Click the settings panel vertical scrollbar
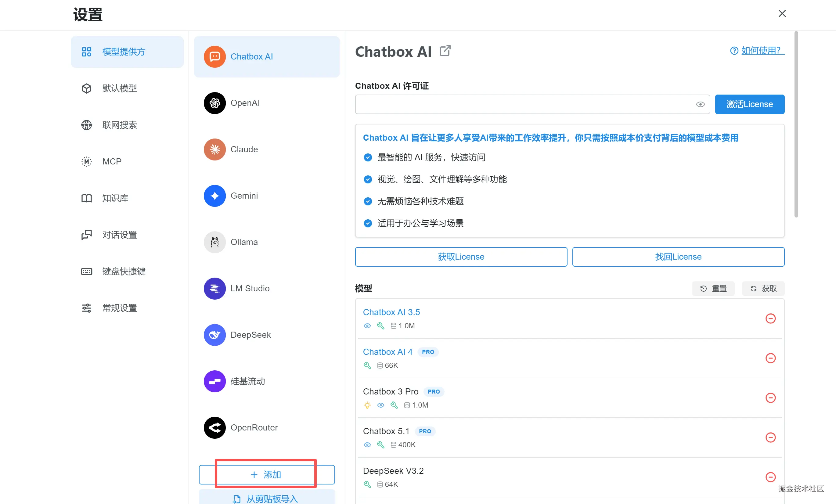836x504 pixels. pos(796,124)
